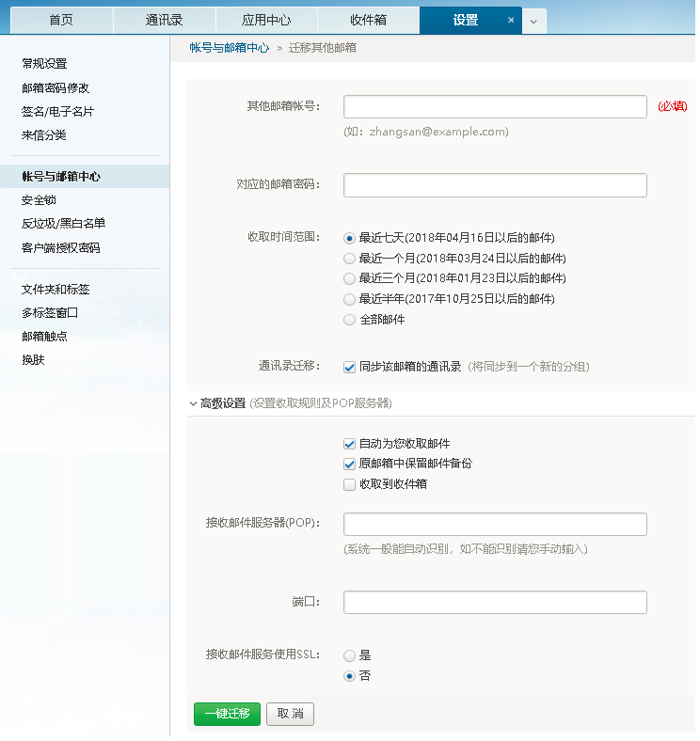Open the 收件箱 tab

[368, 20]
